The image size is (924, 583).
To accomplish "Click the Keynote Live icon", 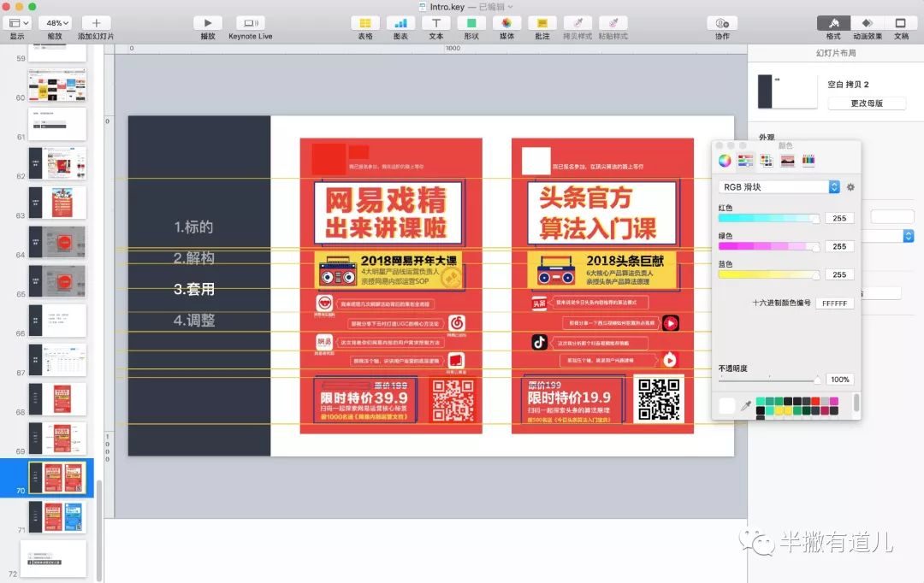I will coord(250,23).
